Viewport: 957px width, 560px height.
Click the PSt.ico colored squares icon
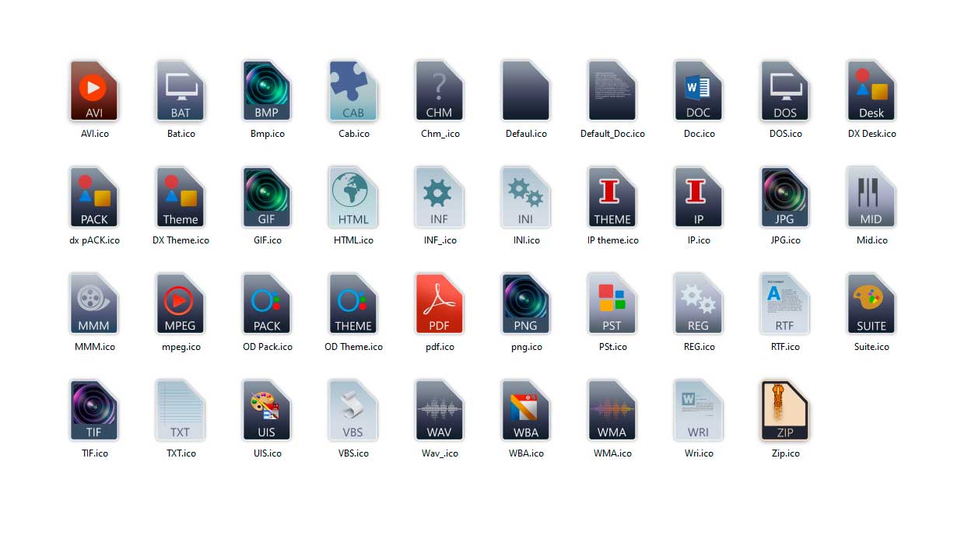click(x=612, y=304)
